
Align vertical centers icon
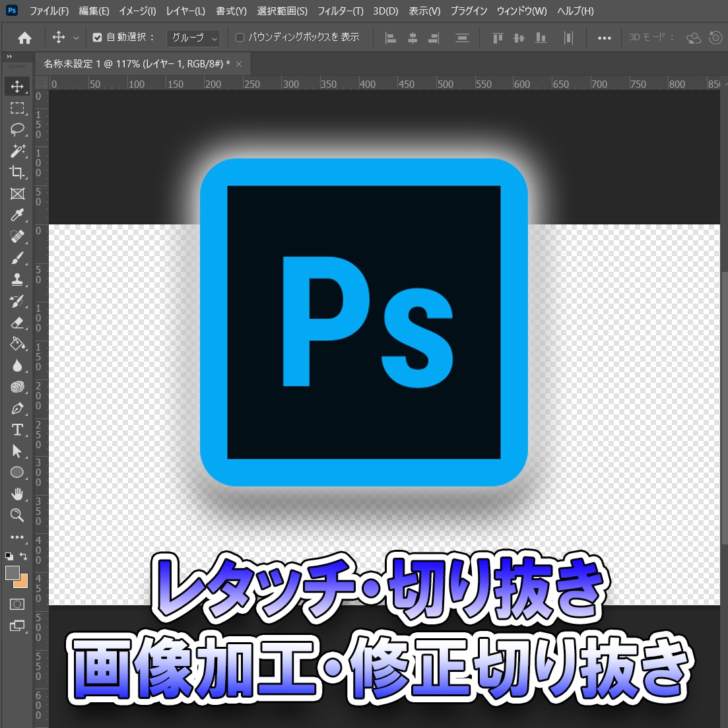pos(519,38)
